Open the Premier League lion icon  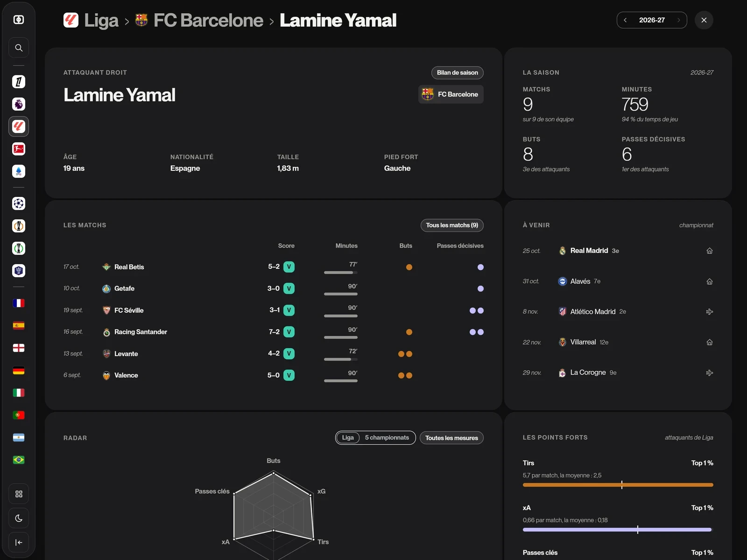coord(19,104)
